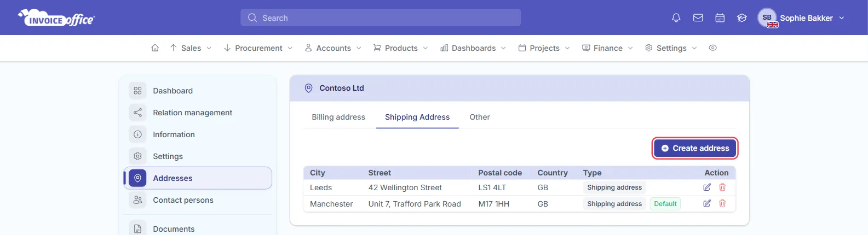
Task: Click the Leeds row Shipping address badge
Action: coord(614,187)
